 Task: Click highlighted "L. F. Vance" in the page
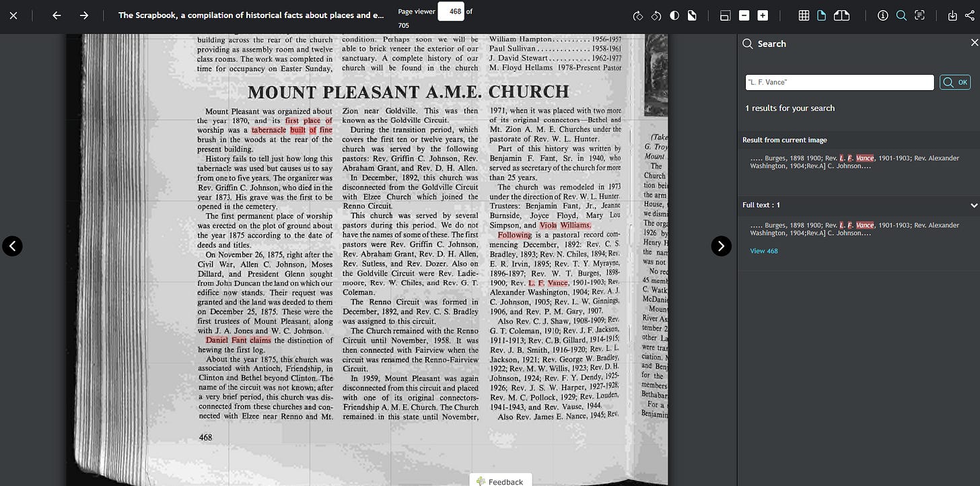(x=548, y=283)
